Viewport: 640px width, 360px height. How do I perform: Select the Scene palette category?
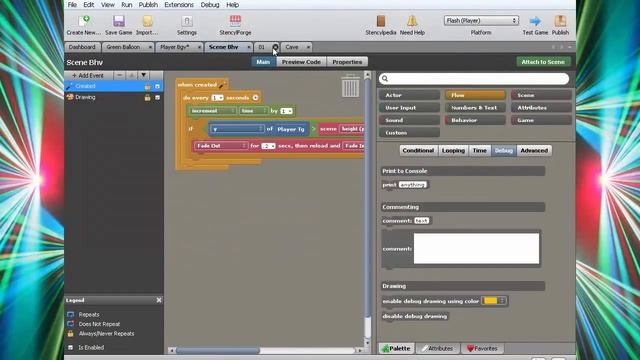point(541,95)
